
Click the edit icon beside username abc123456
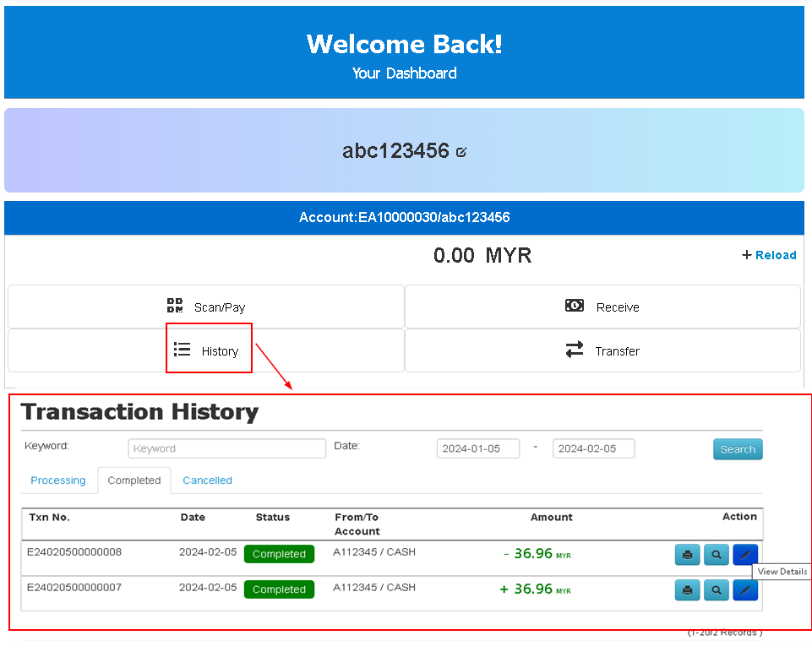click(461, 152)
